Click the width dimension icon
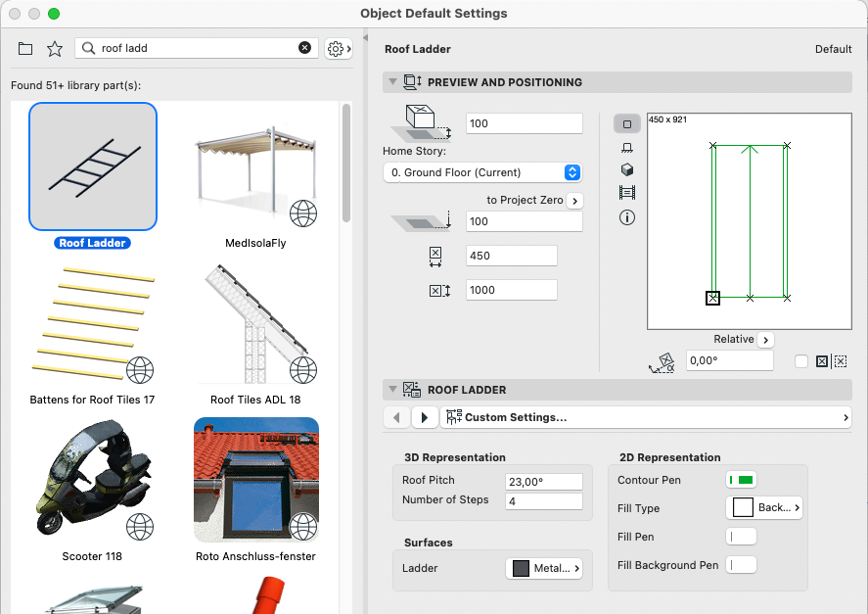Screen dimensions: 868x614 (435, 257)
